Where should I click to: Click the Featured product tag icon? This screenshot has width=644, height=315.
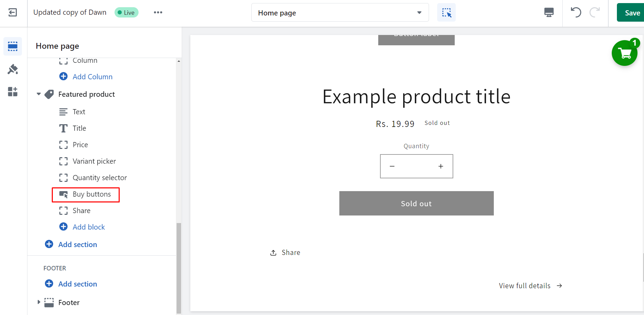tap(49, 94)
